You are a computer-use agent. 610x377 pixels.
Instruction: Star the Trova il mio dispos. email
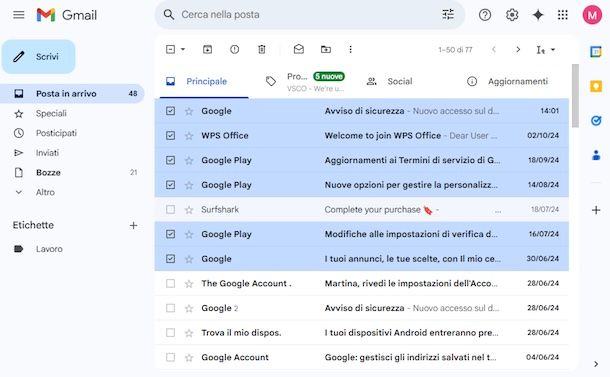(x=189, y=333)
